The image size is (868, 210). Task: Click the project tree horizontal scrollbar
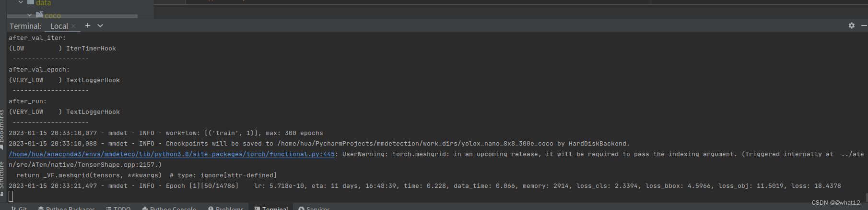[72, 17]
